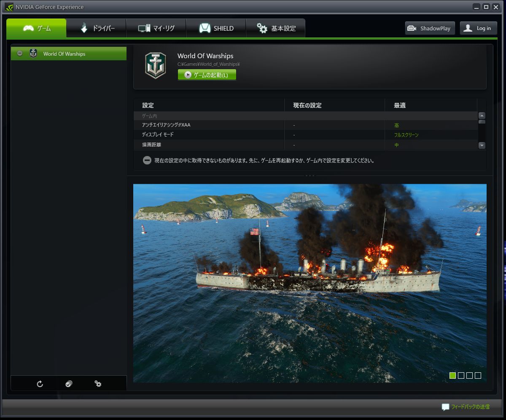506x420 pixels.
Task: Maximize the GeForce Experience window
Action: pos(486,7)
